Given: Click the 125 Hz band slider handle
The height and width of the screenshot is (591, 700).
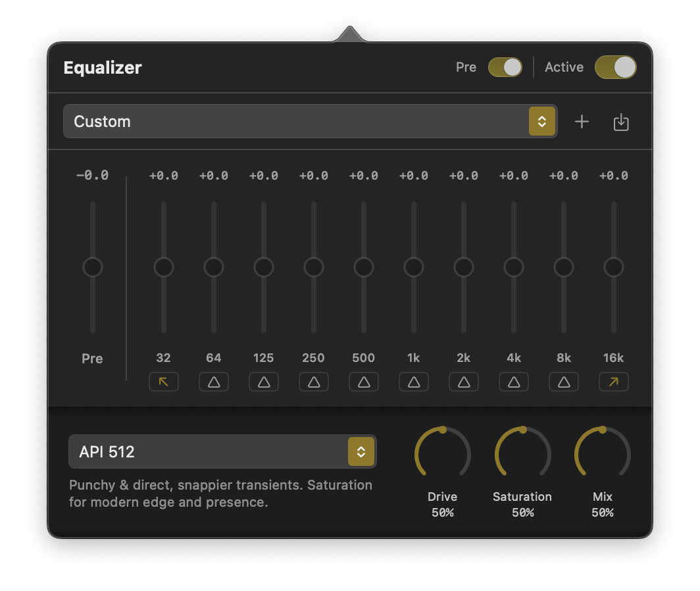Looking at the screenshot, I should (x=264, y=268).
